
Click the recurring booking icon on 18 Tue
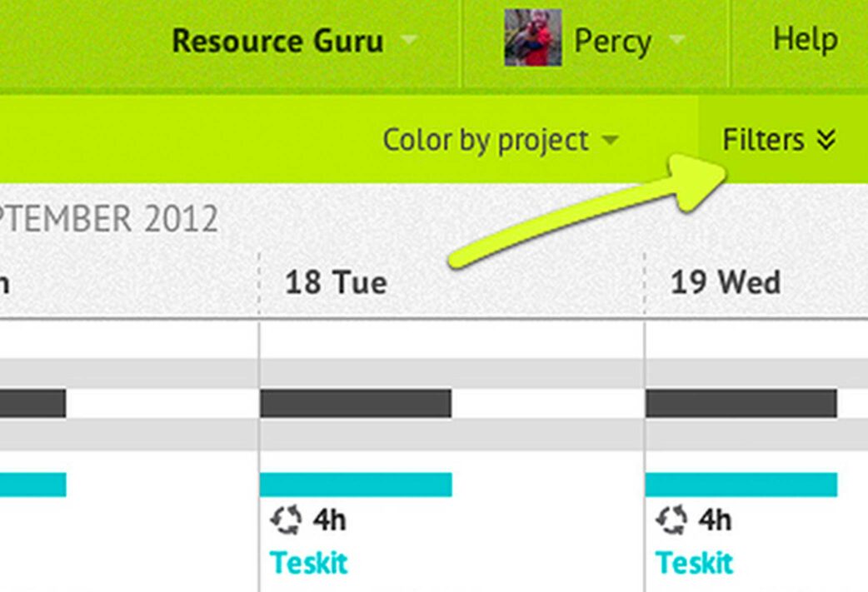(x=286, y=520)
